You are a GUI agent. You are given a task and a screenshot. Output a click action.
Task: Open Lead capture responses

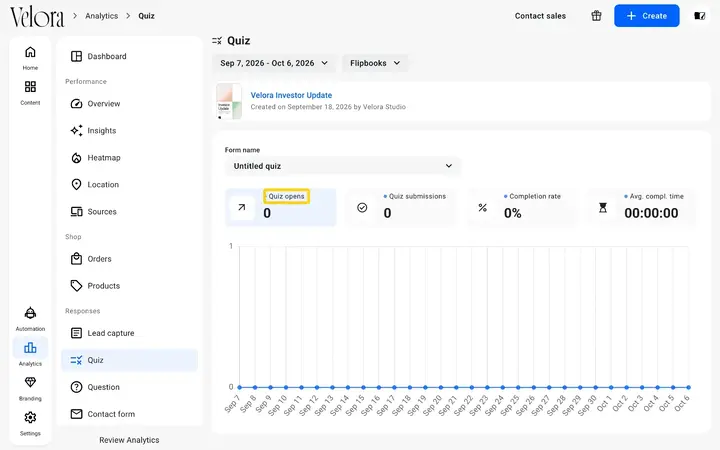[129, 333]
